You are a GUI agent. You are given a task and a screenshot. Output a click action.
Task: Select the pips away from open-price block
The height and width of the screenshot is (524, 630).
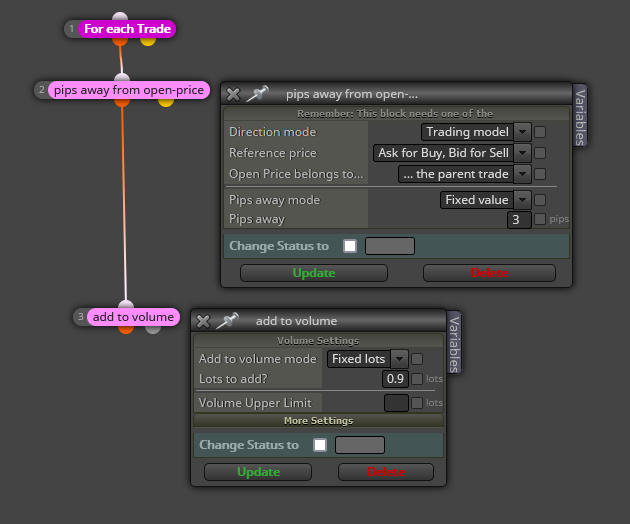point(129,90)
